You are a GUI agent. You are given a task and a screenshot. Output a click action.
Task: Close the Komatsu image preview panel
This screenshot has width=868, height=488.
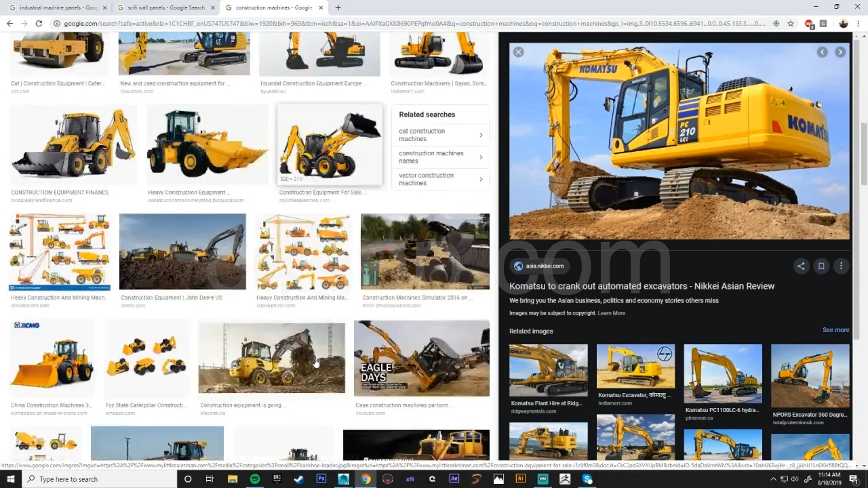[x=518, y=52]
